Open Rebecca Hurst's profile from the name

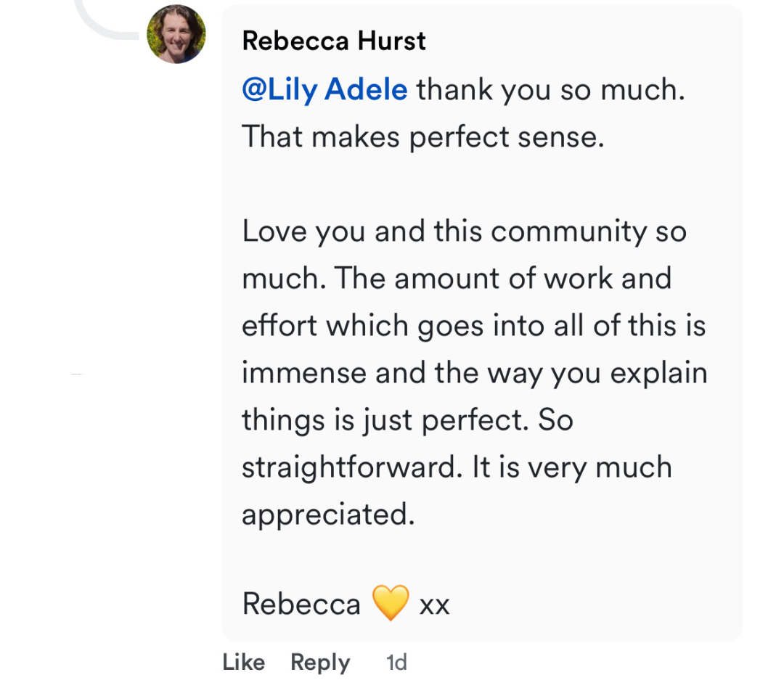point(334,41)
